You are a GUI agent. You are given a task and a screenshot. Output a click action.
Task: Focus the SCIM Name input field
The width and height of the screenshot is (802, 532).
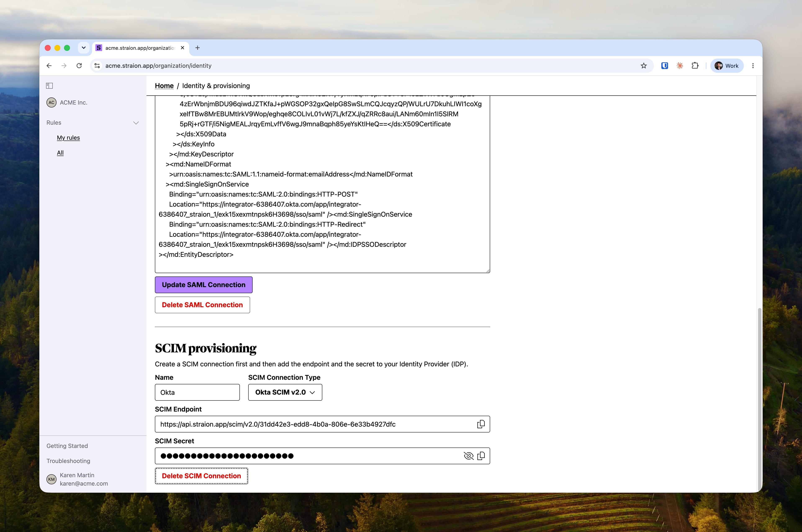197,392
